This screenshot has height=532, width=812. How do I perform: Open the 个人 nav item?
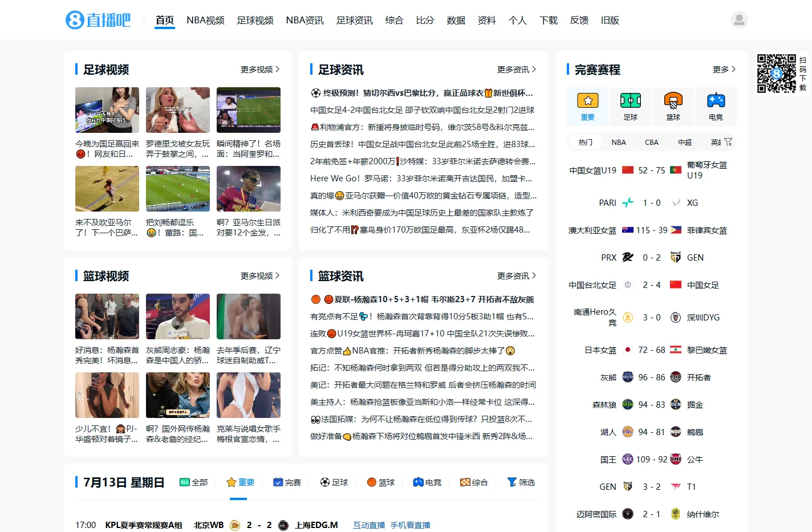[518, 20]
